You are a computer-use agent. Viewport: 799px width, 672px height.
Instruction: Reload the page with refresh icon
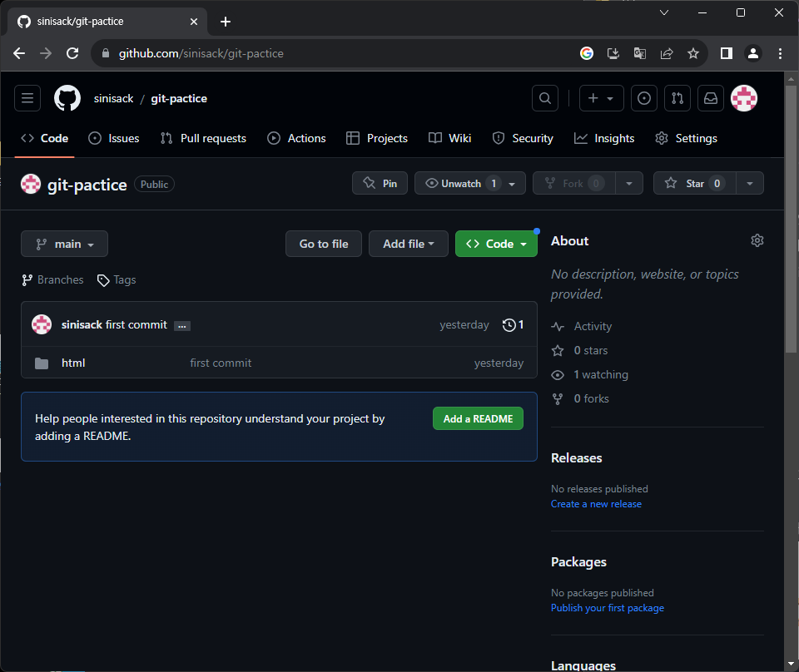click(x=72, y=53)
